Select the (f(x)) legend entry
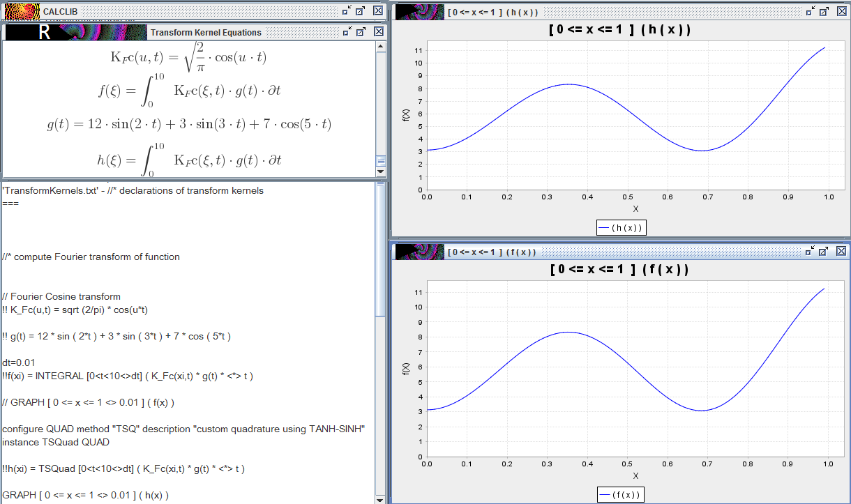The width and height of the screenshot is (851, 504). pos(621,494)
